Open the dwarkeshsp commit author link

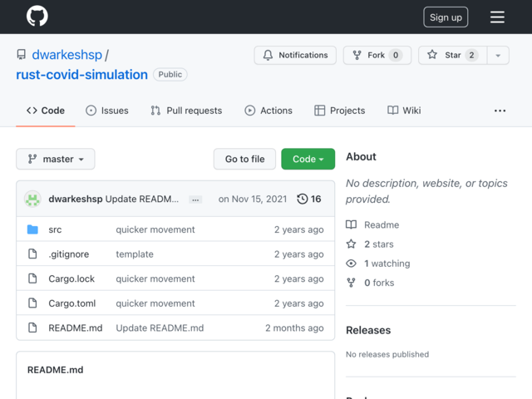[76, 199]
